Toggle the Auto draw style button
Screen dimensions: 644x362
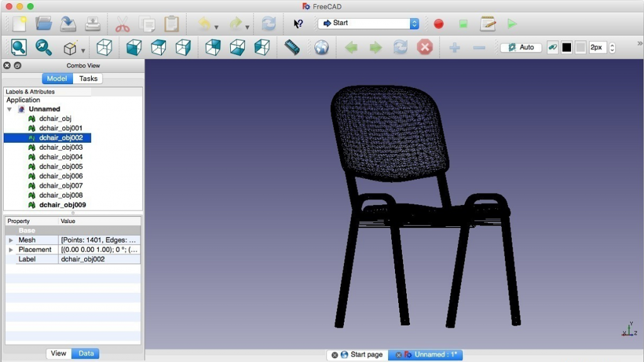tap(520, 47)
